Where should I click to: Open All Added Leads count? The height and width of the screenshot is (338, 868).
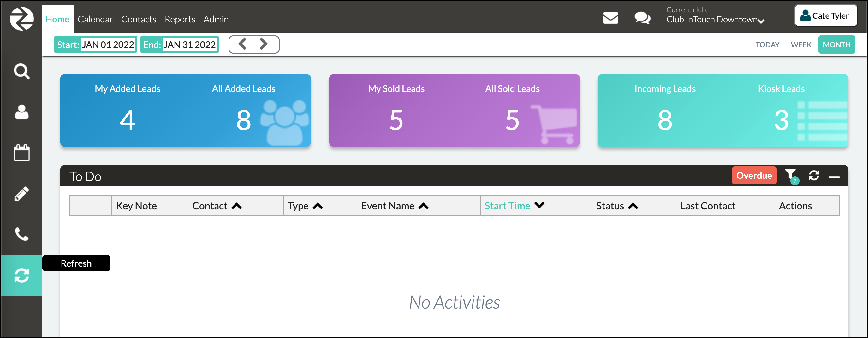coord(244,120)
